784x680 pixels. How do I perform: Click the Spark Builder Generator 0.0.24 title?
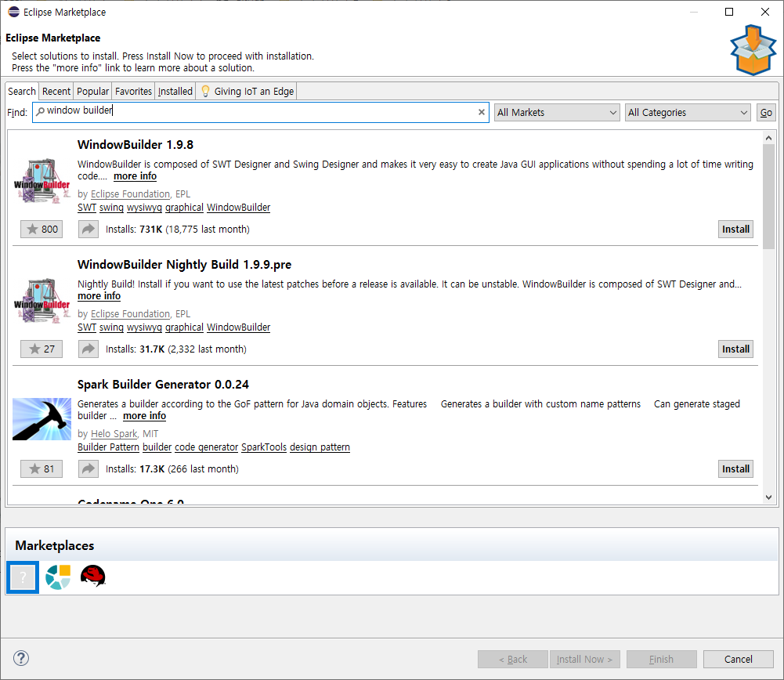coord(163,385)
